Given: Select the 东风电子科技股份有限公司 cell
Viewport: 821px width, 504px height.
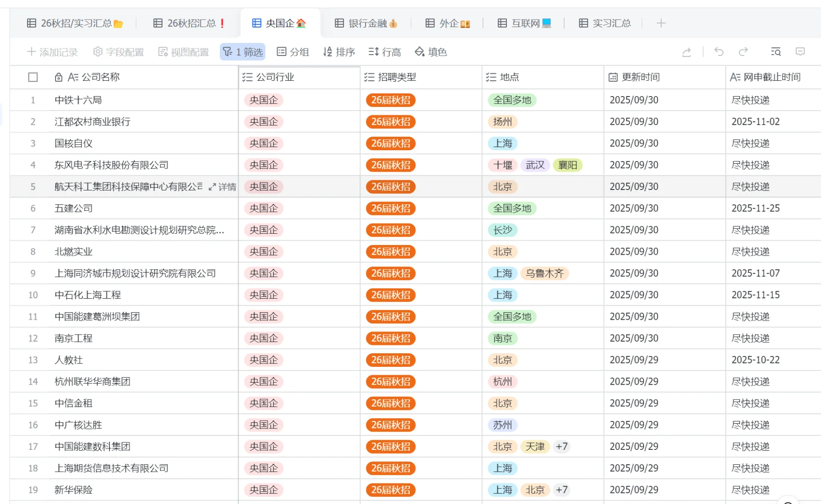Looking at the screenshot, I should pyautogui.click(x=145, y=165).
